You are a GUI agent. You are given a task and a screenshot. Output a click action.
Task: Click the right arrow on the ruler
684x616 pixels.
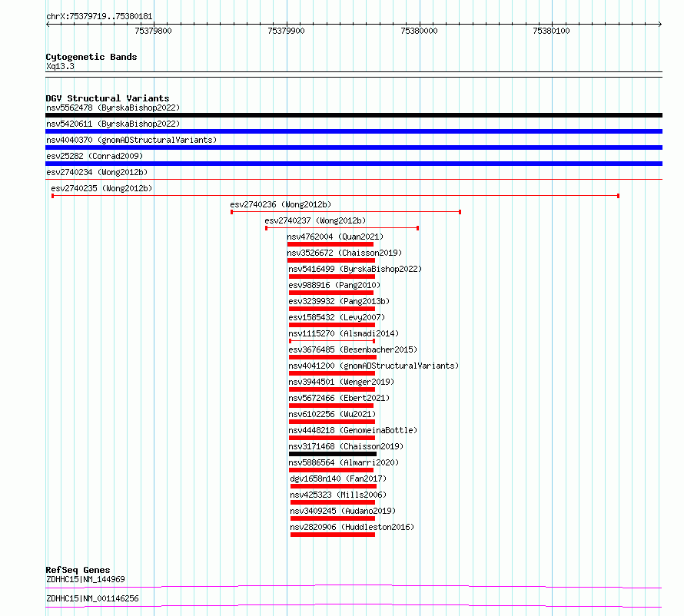click(660, 24)
